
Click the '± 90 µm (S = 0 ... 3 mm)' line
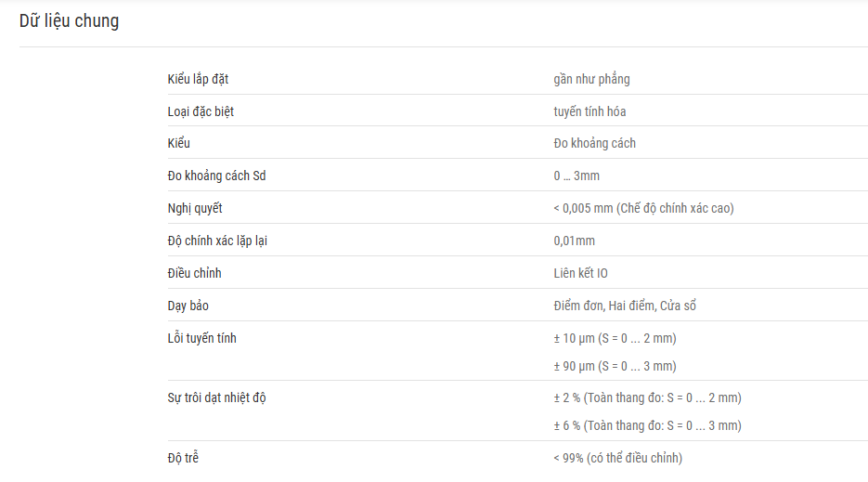point(615,366)
